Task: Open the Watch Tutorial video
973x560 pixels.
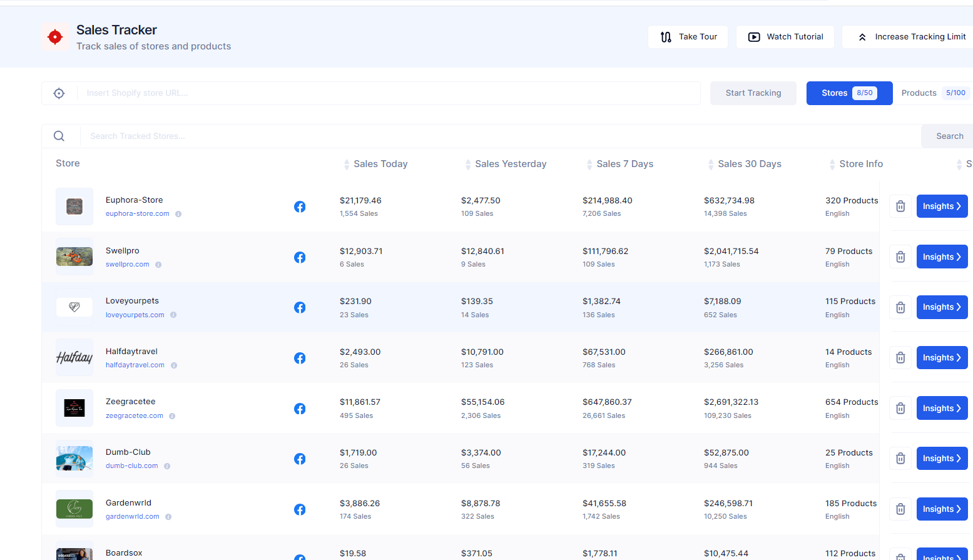Action: [785, 37]
